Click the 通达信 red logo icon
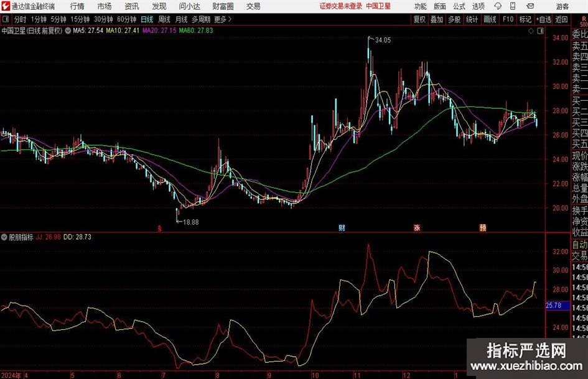 [x=5, y=6]
